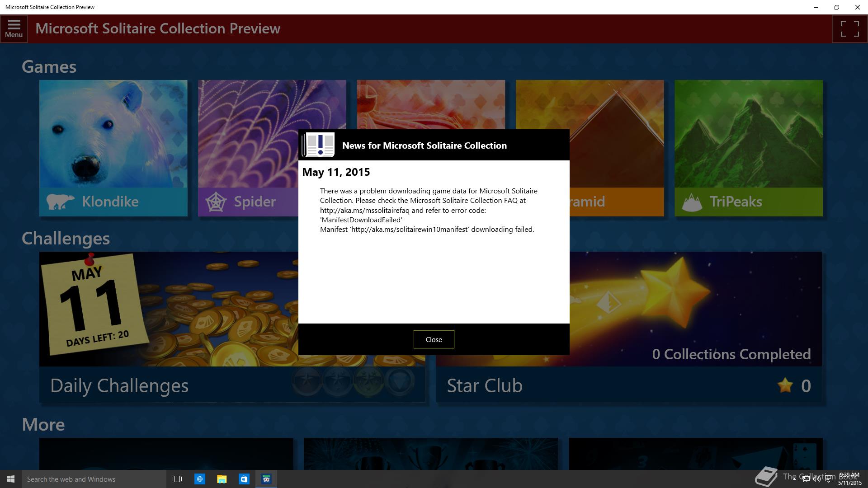The width and height of the screenshot is (868, 488).
Task: Click the News newspaper icon in dialog
Action: tap(319, 145)
